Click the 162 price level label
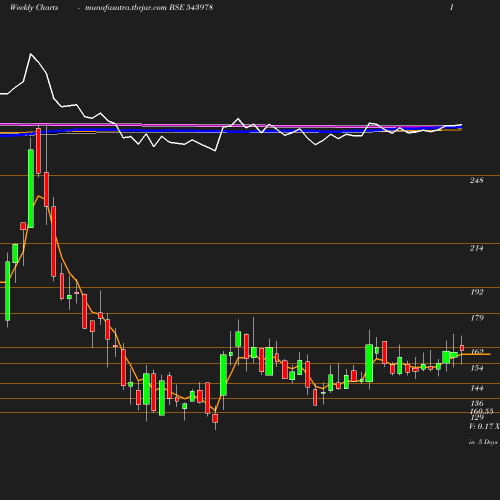Image resolution: width=500 pixels, height=500 pixels. click(477, 351)
